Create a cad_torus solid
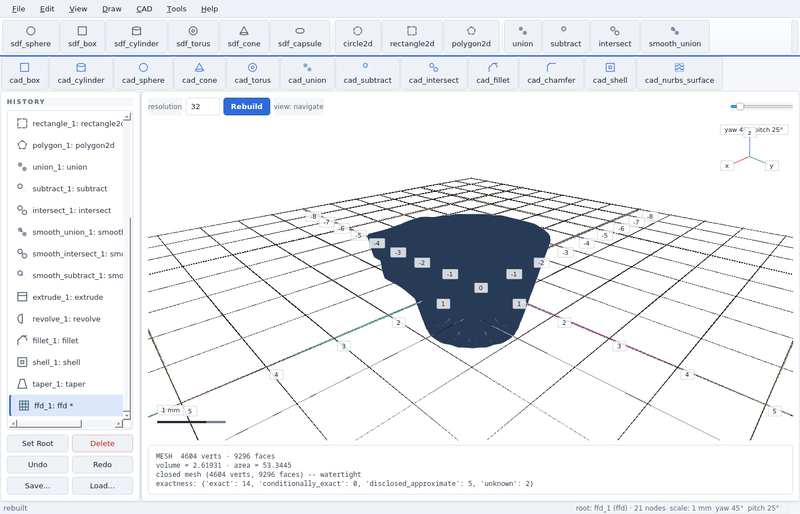 253,74
